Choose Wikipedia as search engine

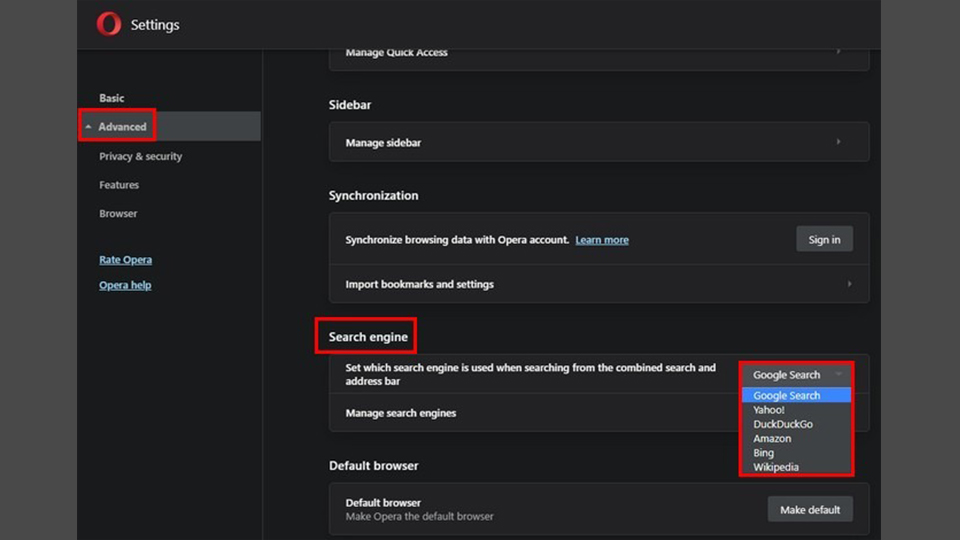(796, 467)
